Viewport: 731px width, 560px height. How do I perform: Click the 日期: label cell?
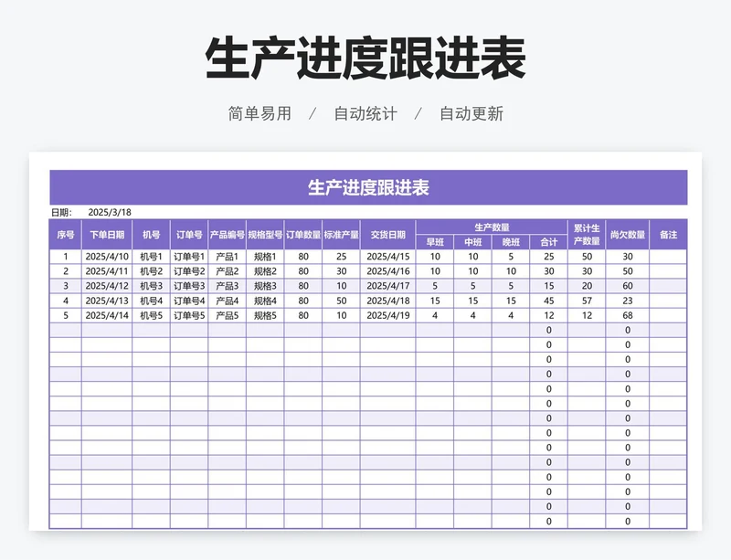point(61,213)
